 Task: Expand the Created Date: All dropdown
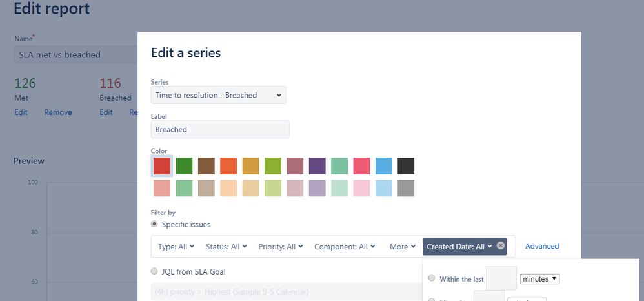pos(459,247)
